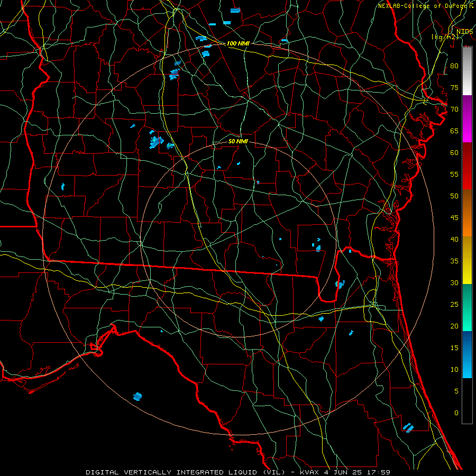Click the 5 value on the scale
This screenshot has height=476, width=476.
[x=456, y=391]
